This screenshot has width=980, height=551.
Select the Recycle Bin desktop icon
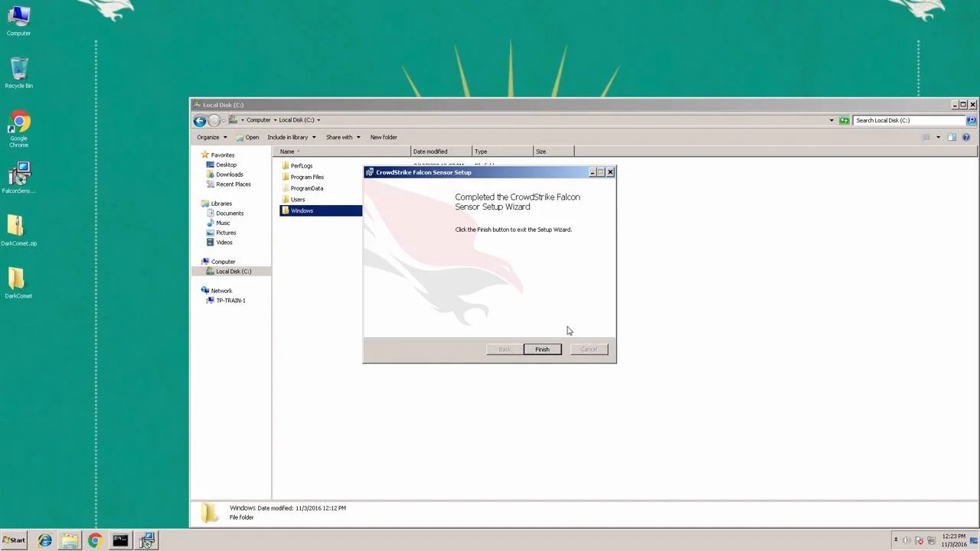18,73
